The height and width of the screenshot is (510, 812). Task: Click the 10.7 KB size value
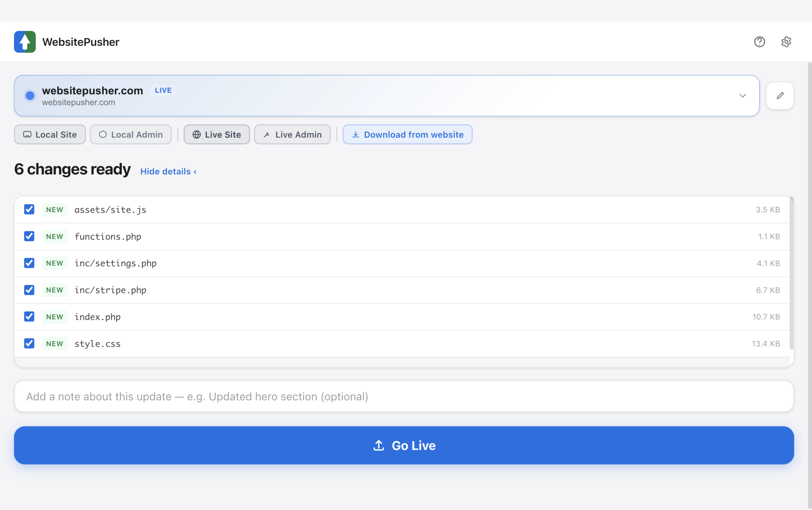[x=766, y=317]
